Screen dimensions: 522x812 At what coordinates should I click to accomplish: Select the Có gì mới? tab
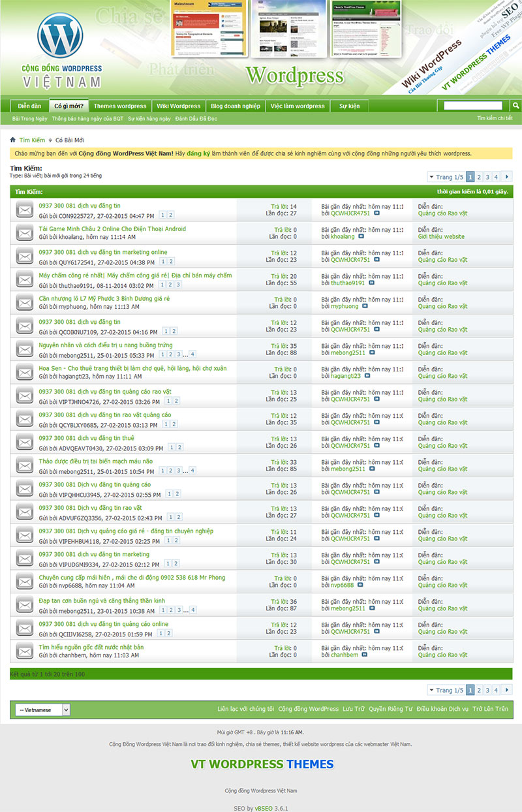point(69,106)
